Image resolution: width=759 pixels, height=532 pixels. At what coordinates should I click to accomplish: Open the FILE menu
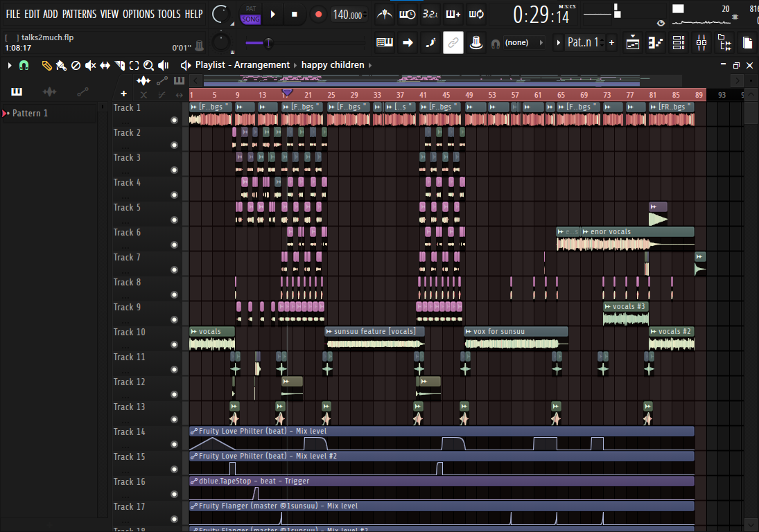[13, 14]
